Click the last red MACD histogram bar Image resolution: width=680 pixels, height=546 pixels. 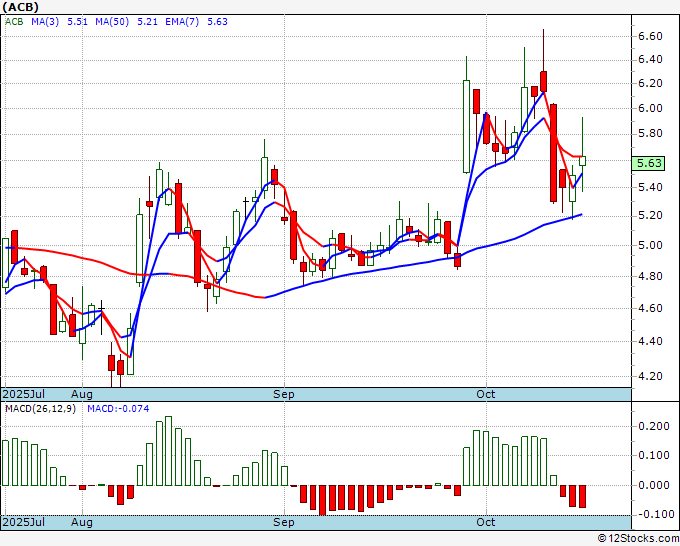coord(582,497)
